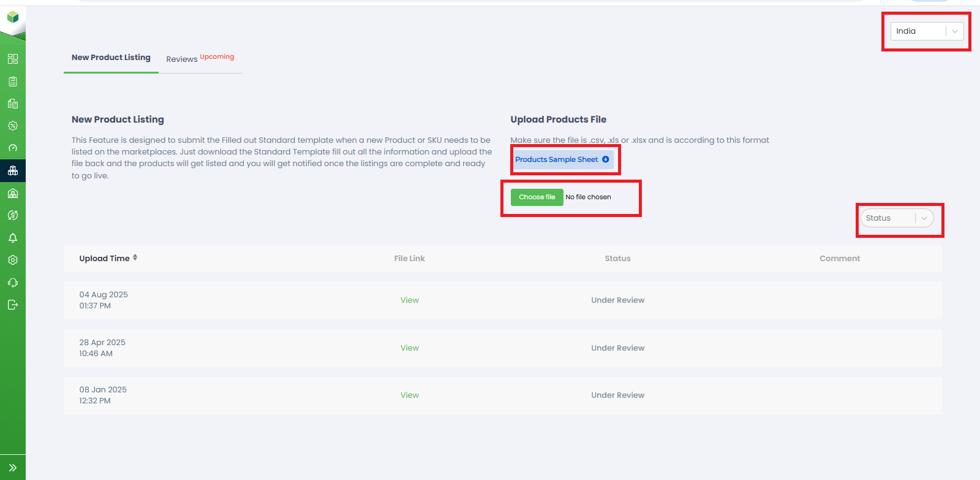Screen dimensions: 980x480
Task: Sort table by Upload Time
Action: click(x=108, y=258)
